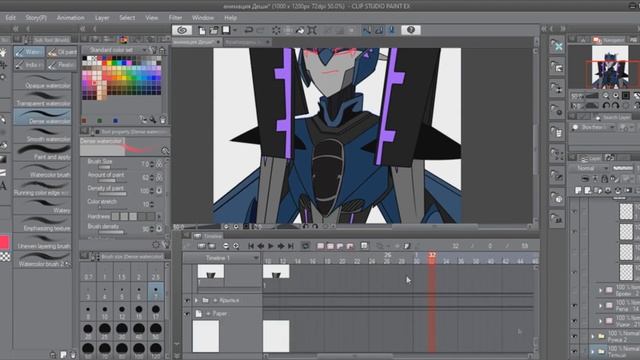Open the Normal blending mode dropdown
This screenshot has width=640, height=360.
tap(606, 168)
